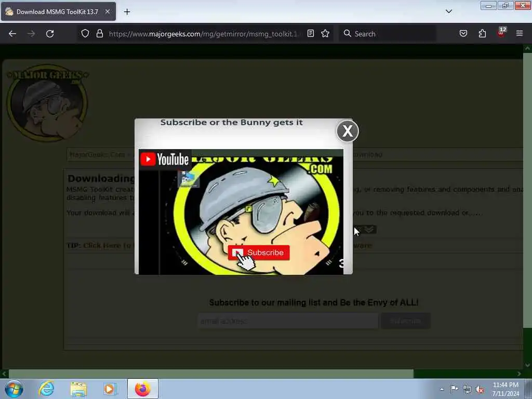Open the network tray icon
532x399 pixels.
click(x=467, y=390)
